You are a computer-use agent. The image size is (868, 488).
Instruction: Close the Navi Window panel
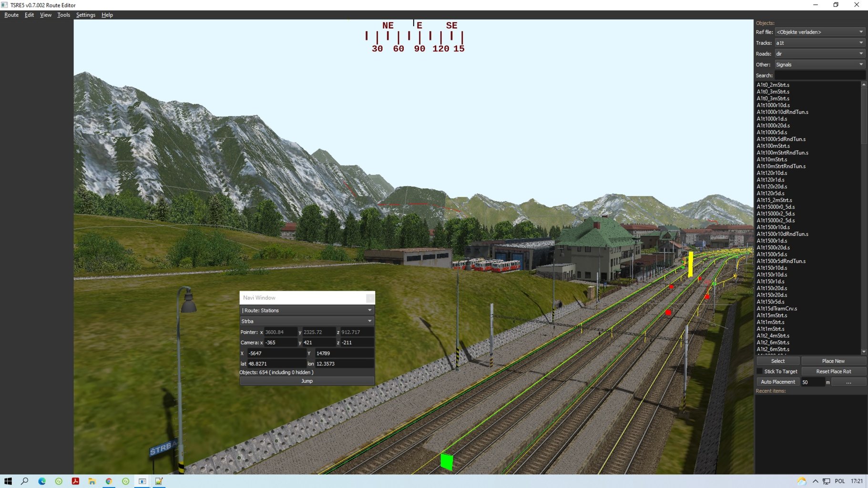click(370, 298)
